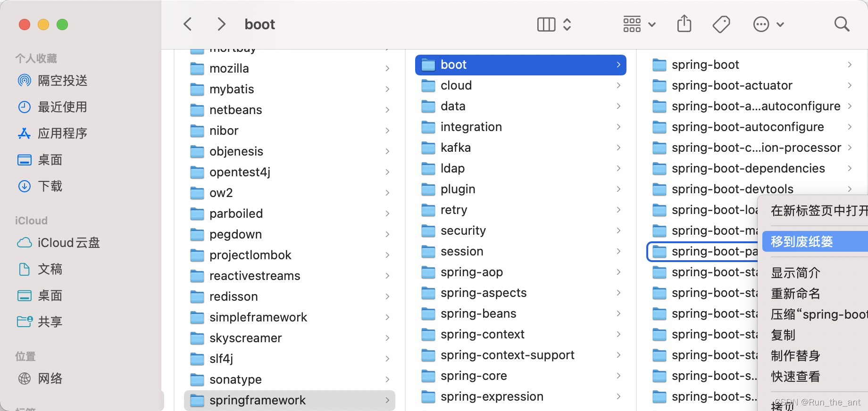The height and width of the screenshot is (411, 868).
Task: Click the ldap folder icon
Action: (428, 168)
